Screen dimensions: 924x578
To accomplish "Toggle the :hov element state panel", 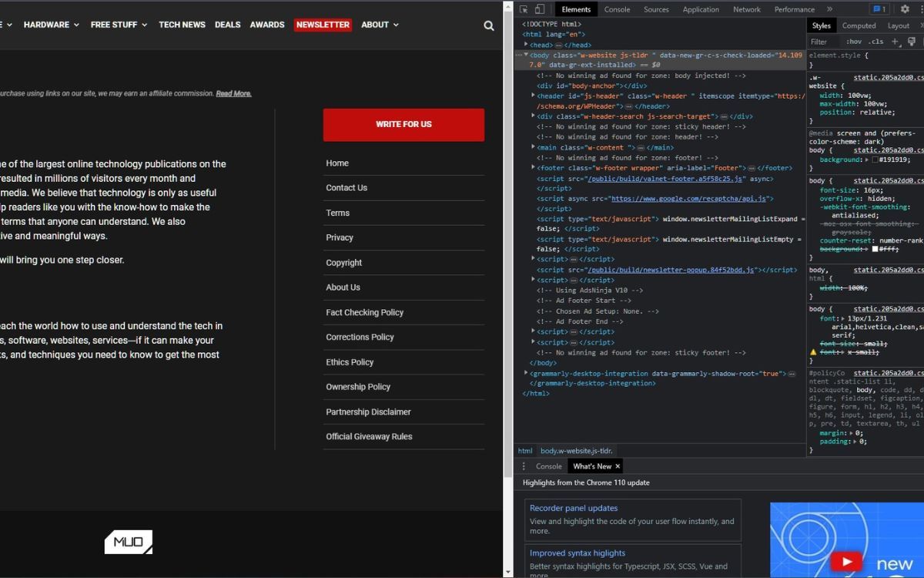I will tap(853, 42).
